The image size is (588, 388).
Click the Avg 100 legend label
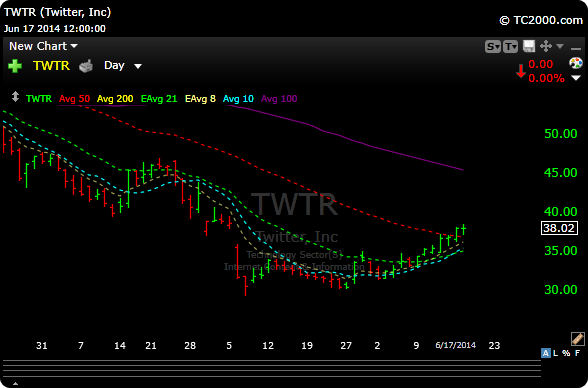click(x=279, y=99)
